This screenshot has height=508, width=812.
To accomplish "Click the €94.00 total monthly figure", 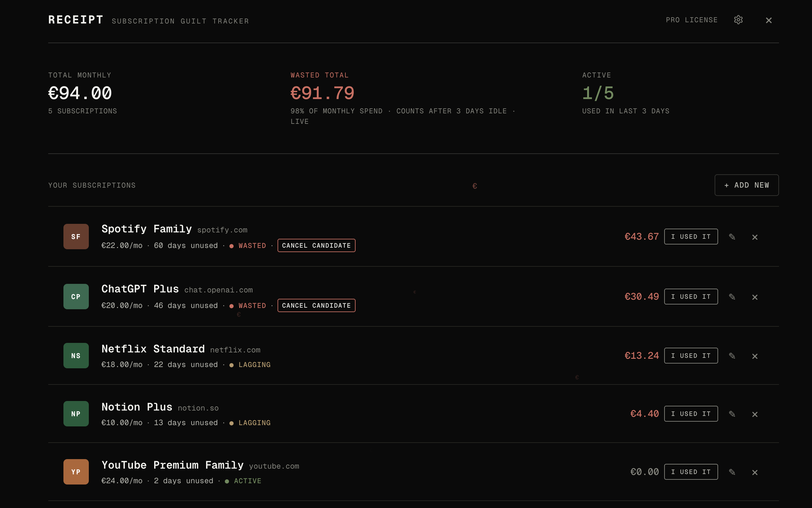I will [80, 93].
